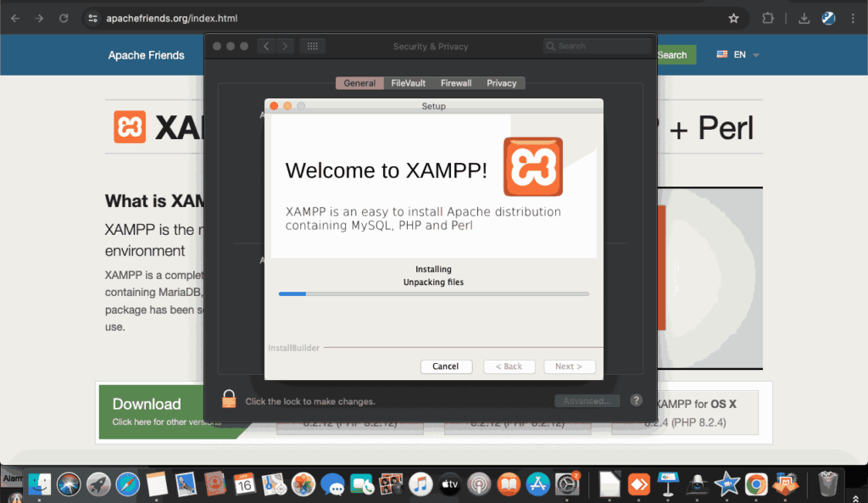Click the Security & Privacy search field
This screenshot has width=868, height=503.
pyautogui.click(x=597, y=46)
